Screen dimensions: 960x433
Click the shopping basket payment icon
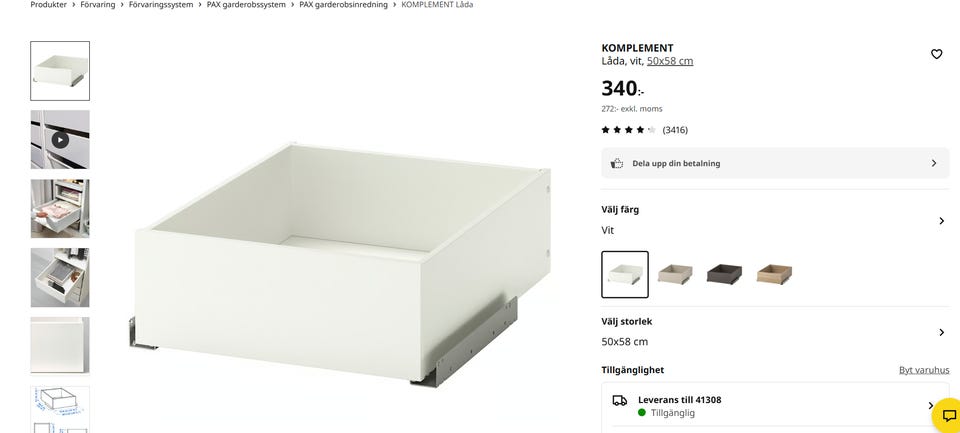click(617, 164)
